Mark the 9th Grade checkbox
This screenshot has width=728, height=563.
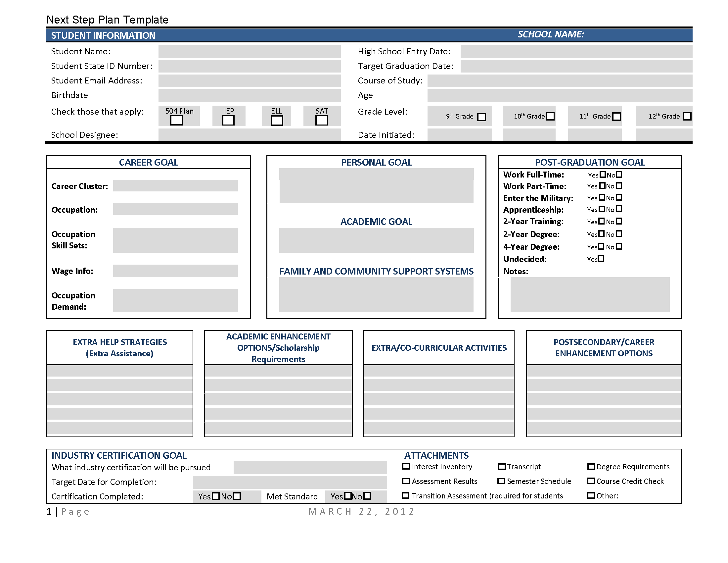[481, 117]
